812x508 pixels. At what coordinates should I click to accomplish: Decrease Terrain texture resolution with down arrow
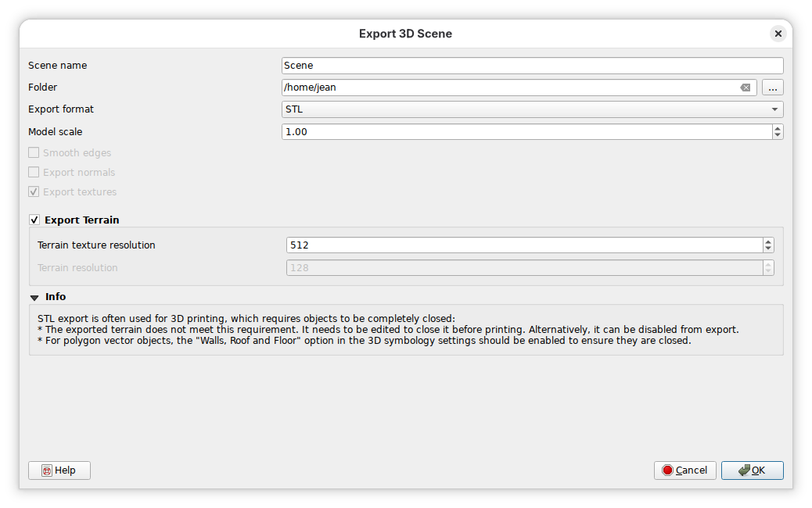tap(768, 249)
